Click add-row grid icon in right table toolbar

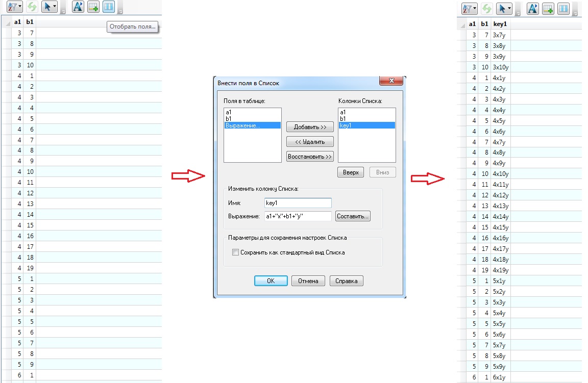pos(548,9)
